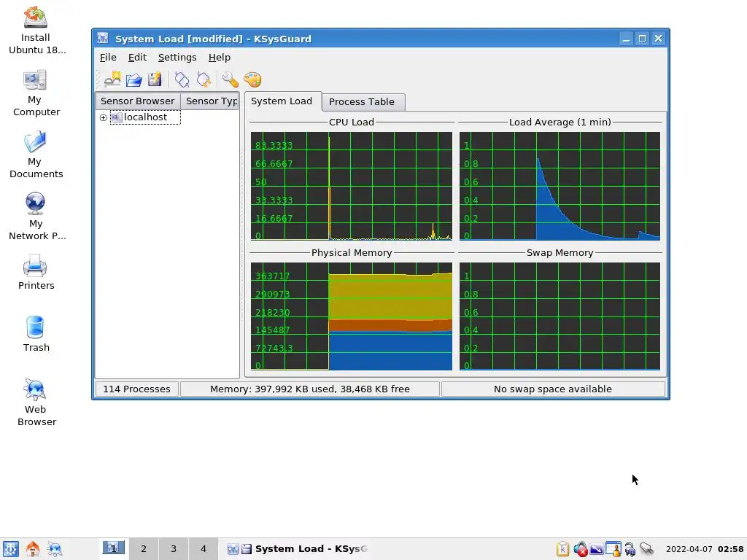Image resolution: width=747 pixels, height=560 pixels.
Task: Click the Home folder icon in taskbar
Action: [32, 549]
